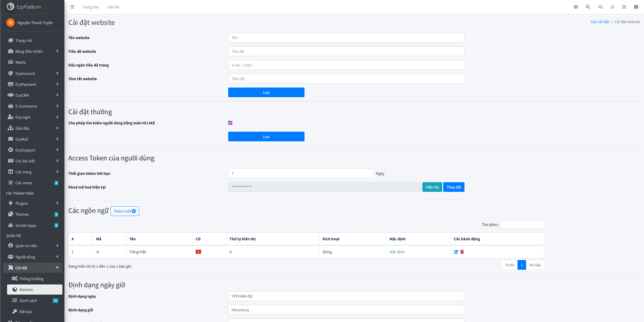Viewport: 644px width, 322px height.
Task: Open the language globe icon
Action: pos(576,7)
